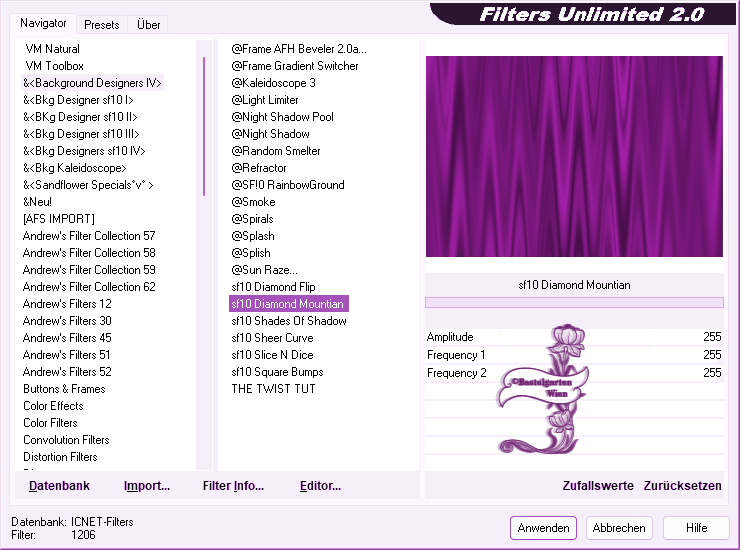Choose sf10 Diamond Flip filter
Viewport: 740px width, 550px height.
(x=273, y=287)
